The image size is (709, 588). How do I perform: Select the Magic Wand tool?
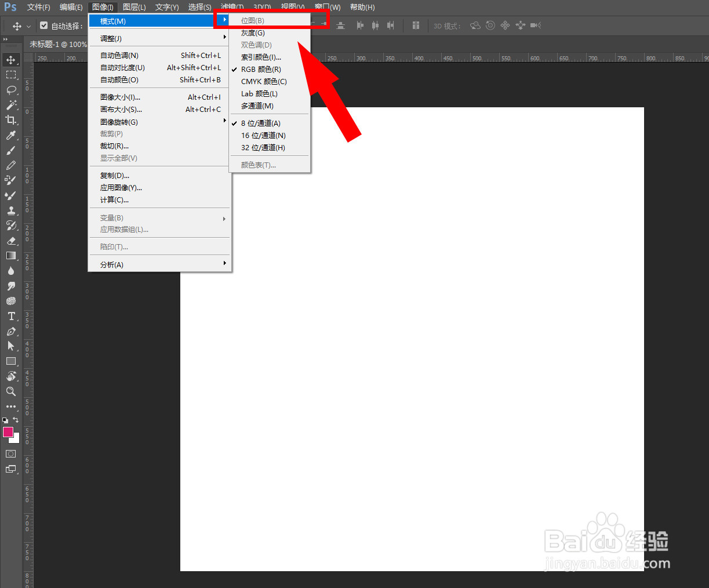[11, 105]
